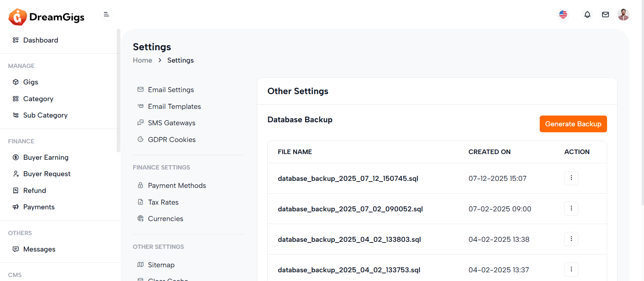Click the Generate Backup button
The image size is (644, 281).
(573, 124)
